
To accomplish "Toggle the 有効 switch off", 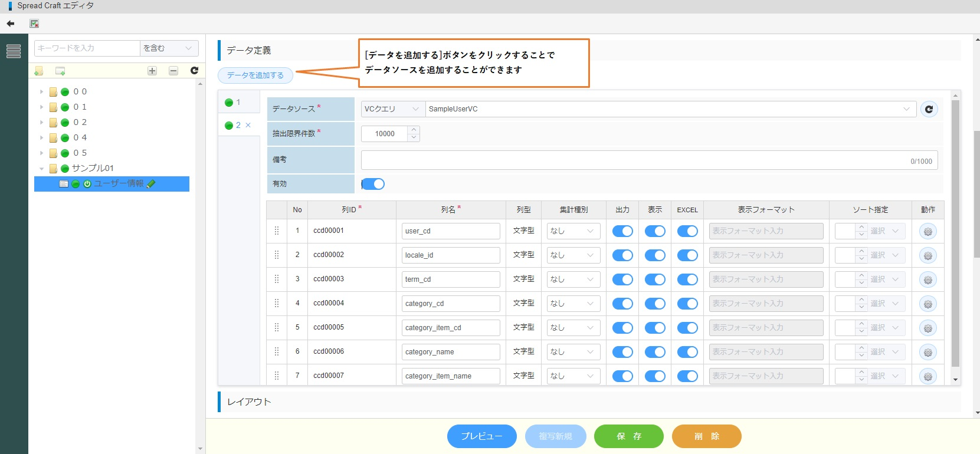I will [373, 184].
